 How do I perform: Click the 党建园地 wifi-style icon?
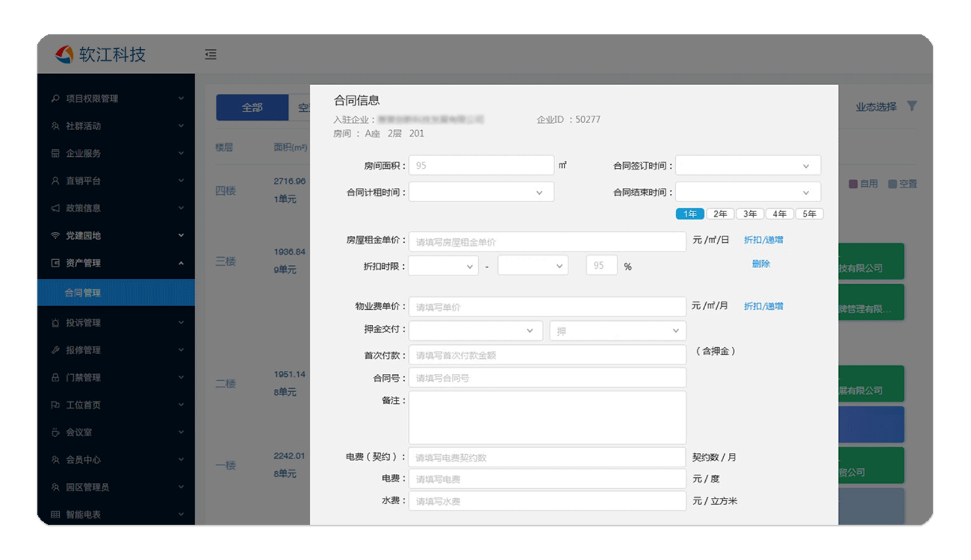(x=55, y=235)
